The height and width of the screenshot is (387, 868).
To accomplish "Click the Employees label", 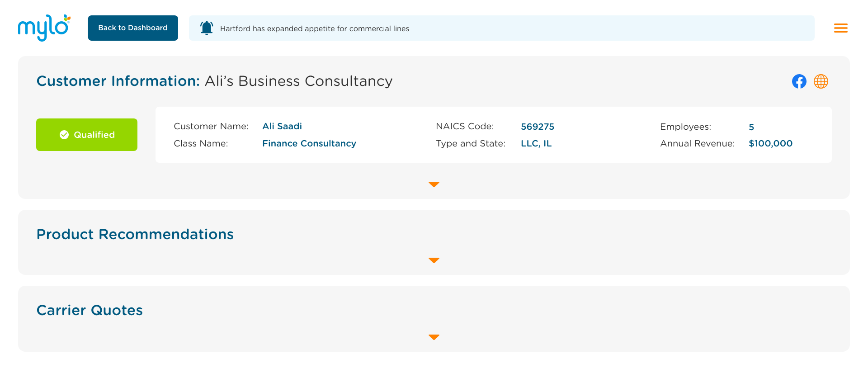I will (x=685, y=127).
